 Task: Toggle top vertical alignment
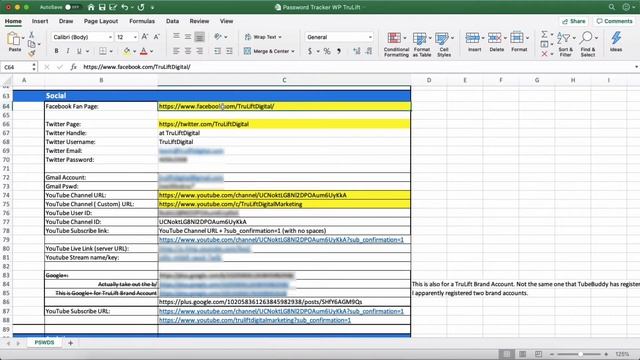(176, 37)
